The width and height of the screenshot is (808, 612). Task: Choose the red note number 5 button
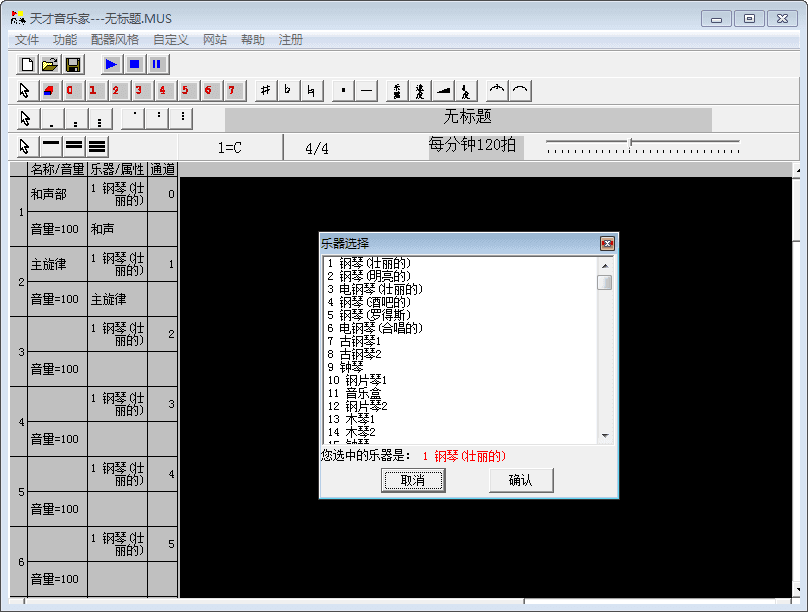[185, 91]
